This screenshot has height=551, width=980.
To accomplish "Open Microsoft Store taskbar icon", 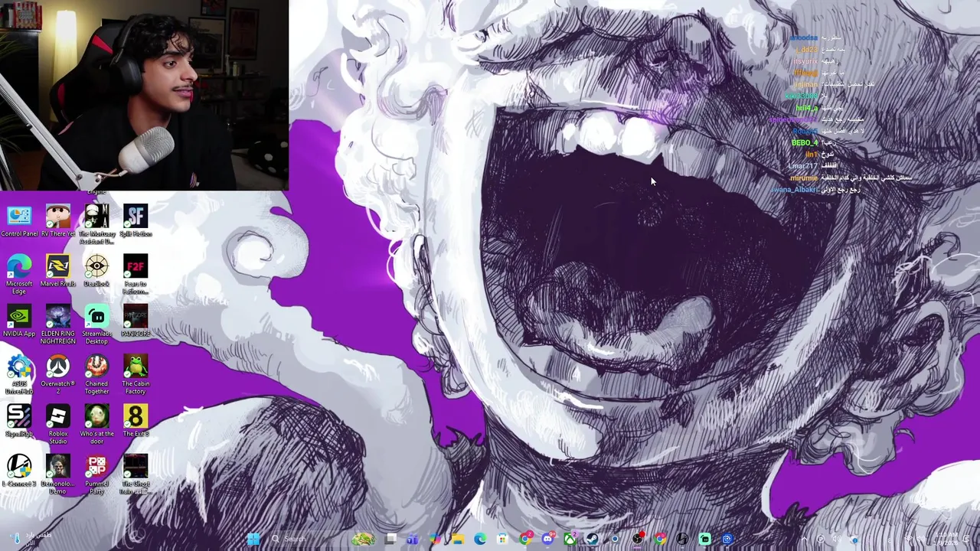I will click(x=501, y=539).
